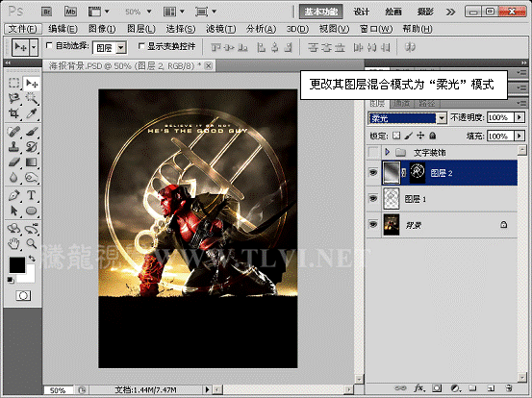The height and width of the screenshot is (398, 532).
Task: Open the 填充 fill slider arrow
Action: tap(519, 136)
